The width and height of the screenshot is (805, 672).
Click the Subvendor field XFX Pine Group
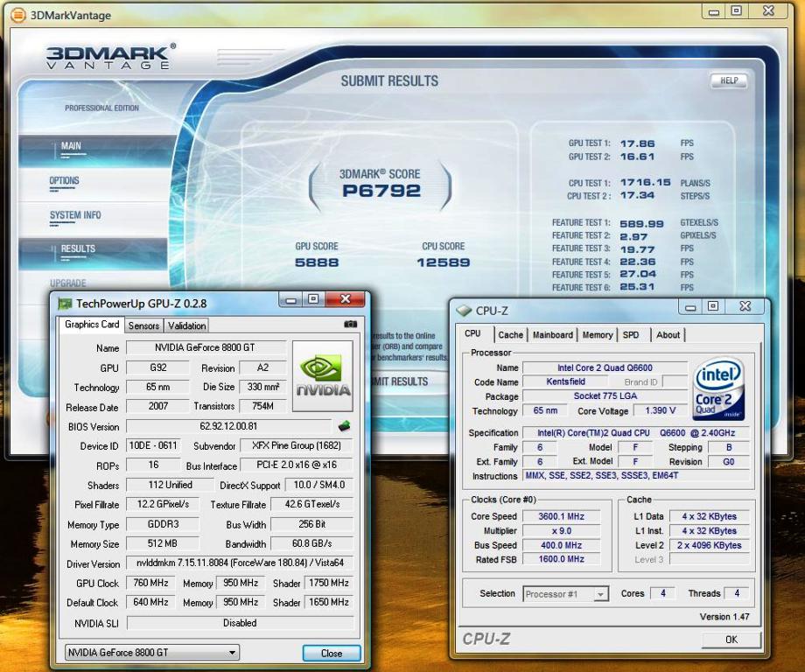click(x=297, y=445)
